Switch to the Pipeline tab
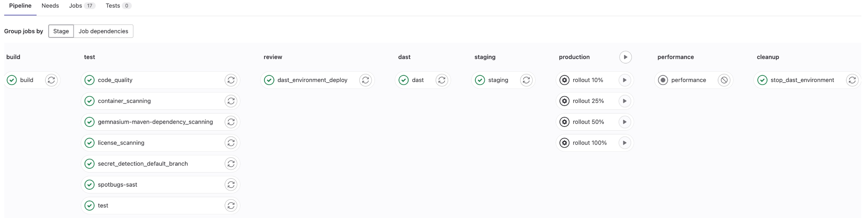This screenshot has width=868, height=218. 20,6
